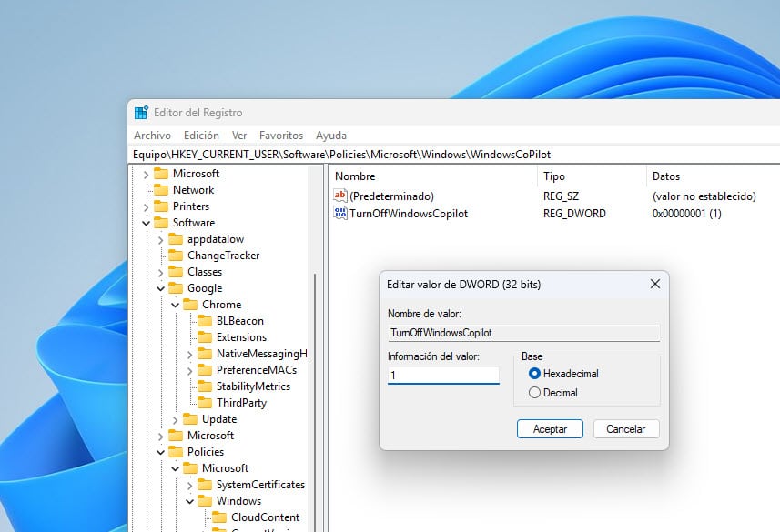This screenshot has width=780, height=532.
Task: Click the Google folder icon
Action: click(176, 288)
